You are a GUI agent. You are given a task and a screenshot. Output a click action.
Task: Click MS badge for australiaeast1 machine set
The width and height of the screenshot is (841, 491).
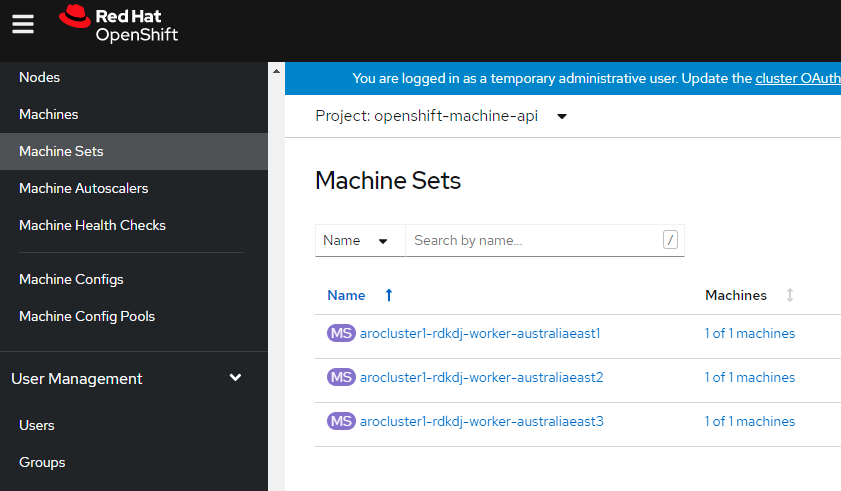(341, 333)
